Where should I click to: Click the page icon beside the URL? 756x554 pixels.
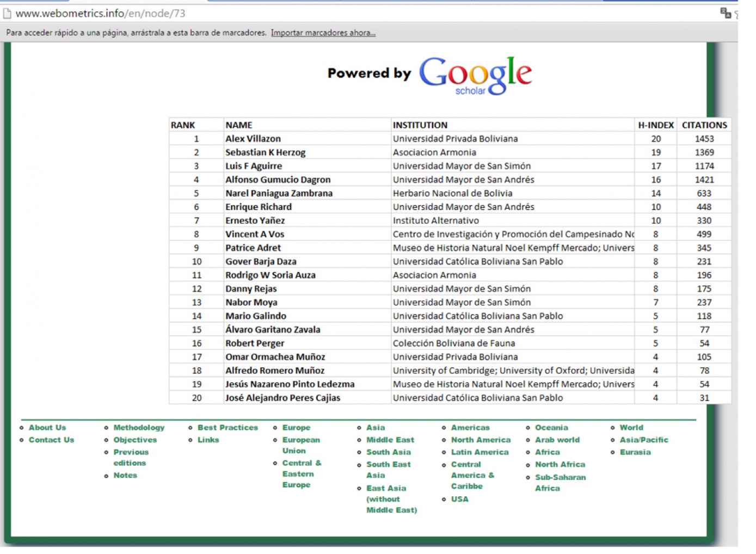click(x=7, y=14)
